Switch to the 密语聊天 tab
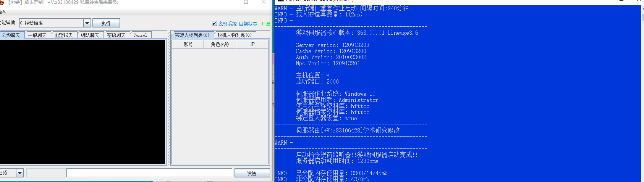 [117, 35]
